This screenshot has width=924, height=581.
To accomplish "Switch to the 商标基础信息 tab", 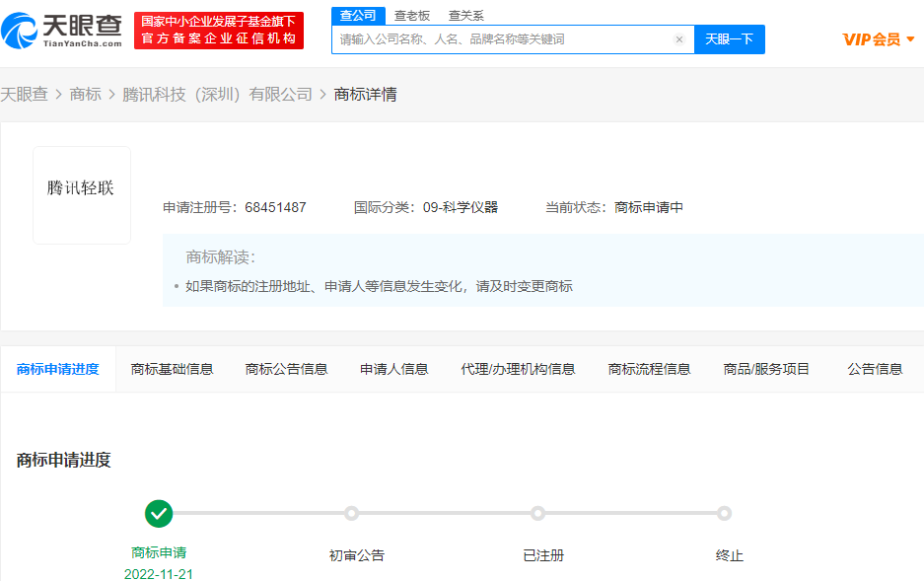I will point(172,370).
